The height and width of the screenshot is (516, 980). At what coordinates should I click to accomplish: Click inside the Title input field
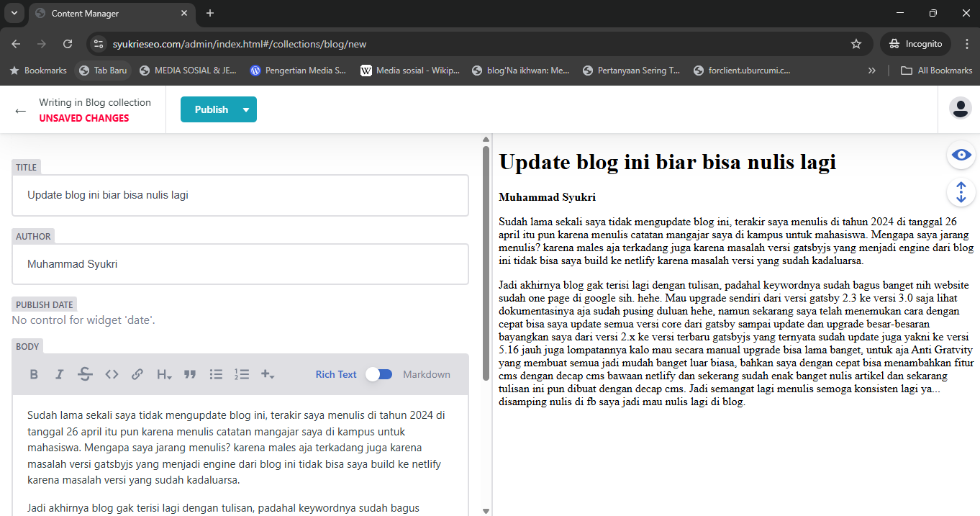coord(240,195)
